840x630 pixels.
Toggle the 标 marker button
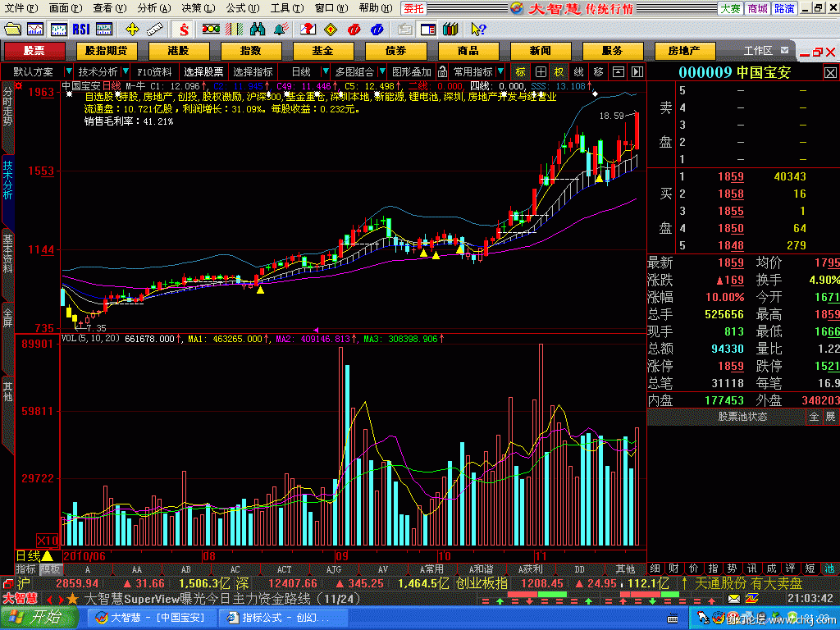pyautogui.click(x=521, y=71)
